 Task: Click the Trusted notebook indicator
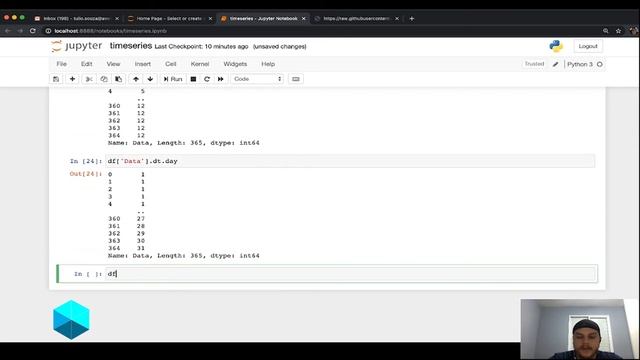point(534,64)
